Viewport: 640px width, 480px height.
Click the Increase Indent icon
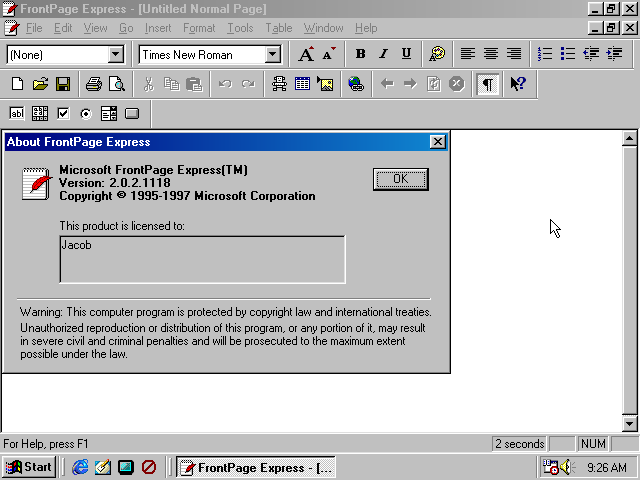pyautogui.click(x=614, y=54)
